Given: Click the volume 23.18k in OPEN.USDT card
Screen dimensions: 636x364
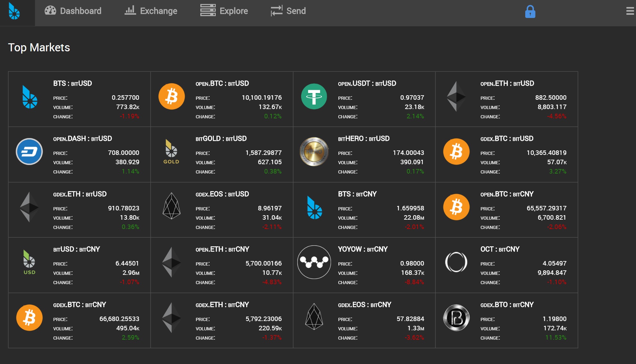Looking at the screenshot, I should click(x=414, y=107).
